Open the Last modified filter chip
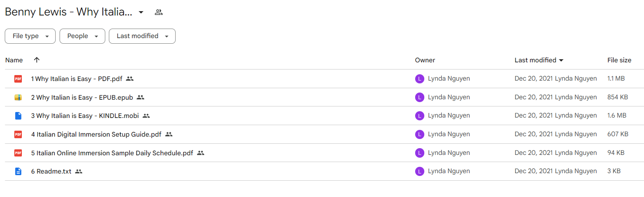 click(142, 36)
